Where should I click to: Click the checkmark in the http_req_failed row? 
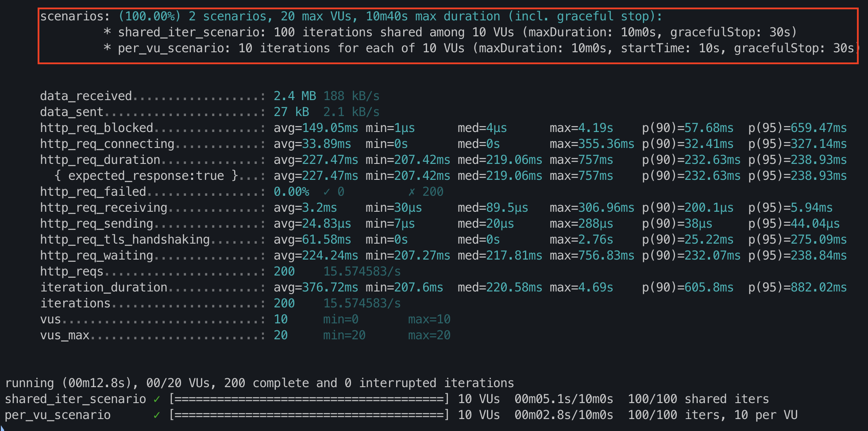point(327,192)
